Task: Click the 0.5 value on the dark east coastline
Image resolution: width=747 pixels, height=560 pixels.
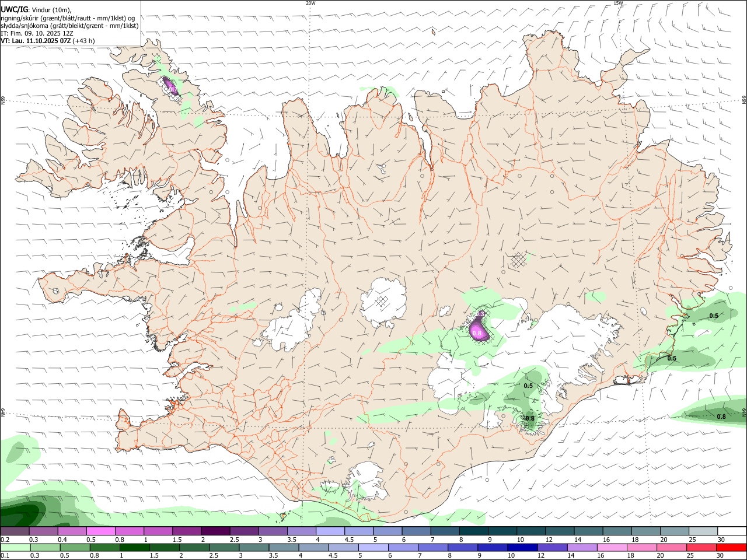Action: click(x=672, y=358)
